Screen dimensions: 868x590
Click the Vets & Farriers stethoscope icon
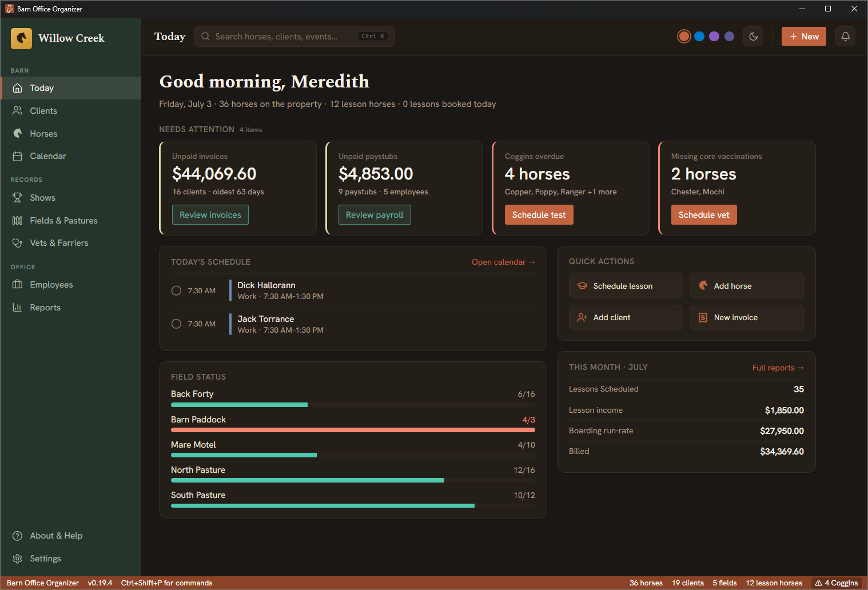tap(18, 243)
